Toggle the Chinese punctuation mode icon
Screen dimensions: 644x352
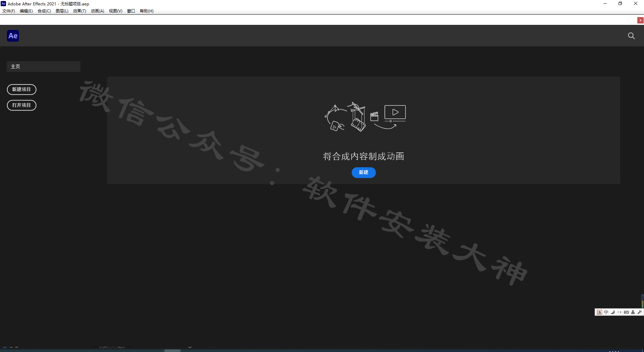pyautogui.click(x=620, y=312)
